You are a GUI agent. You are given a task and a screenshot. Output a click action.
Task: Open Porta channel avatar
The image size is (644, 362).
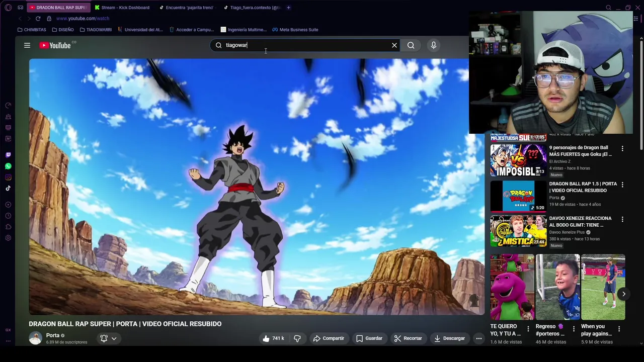pyautogui.click(x=35, y=338)
